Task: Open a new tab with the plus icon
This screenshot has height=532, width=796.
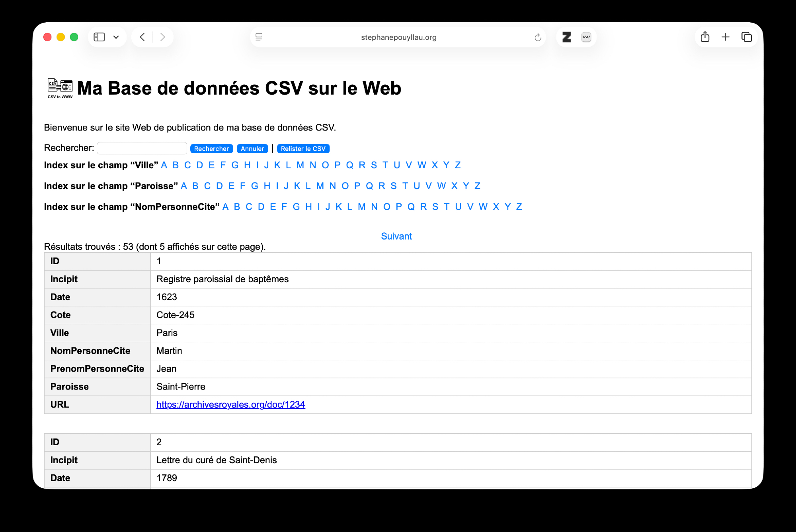Action: pos(726,37)
